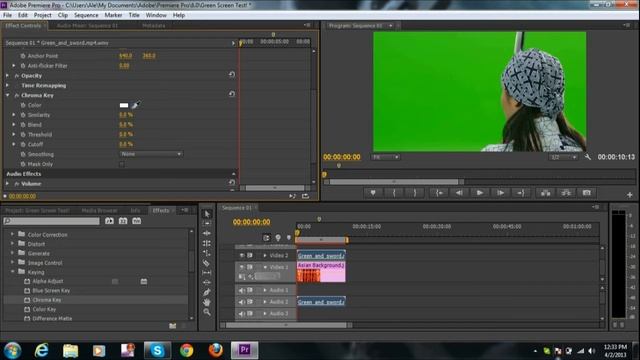Go to In point

[438, 193]
